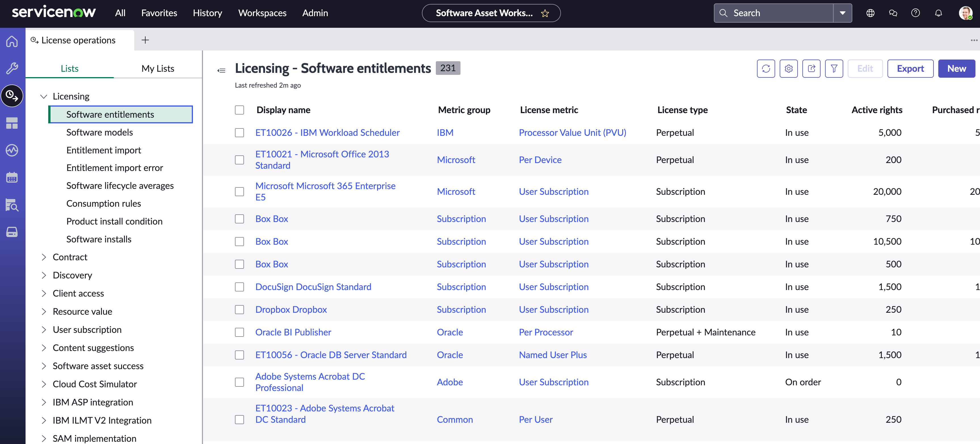Open the activity pulse sidebar icon
Image resolution: width=980 pixels, height=444 pixels.
(12, 151)
